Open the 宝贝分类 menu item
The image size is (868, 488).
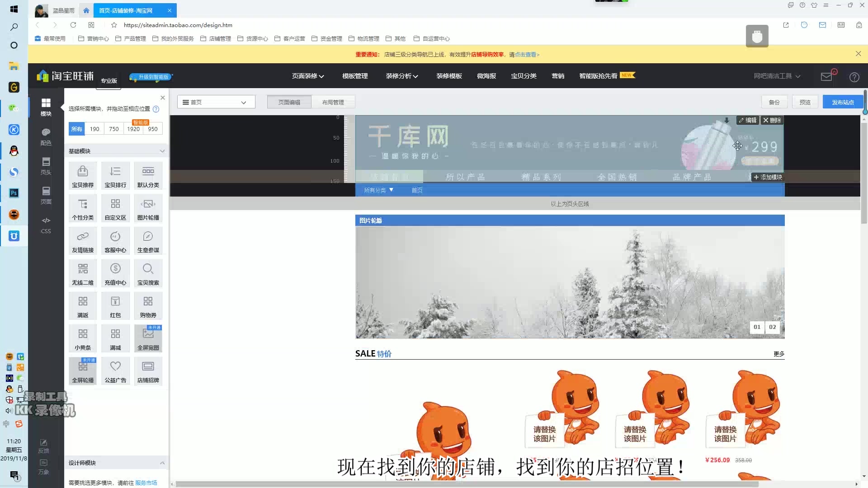[524, 76]
